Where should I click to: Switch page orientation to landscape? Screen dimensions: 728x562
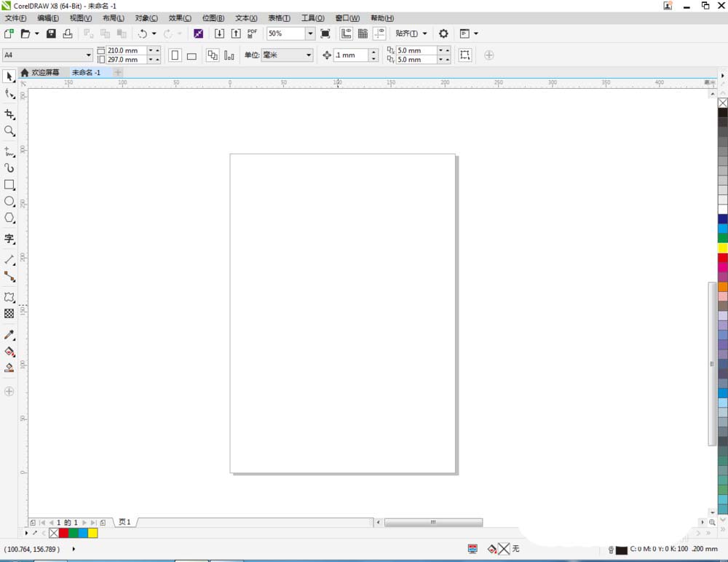[x=191, y=55]
